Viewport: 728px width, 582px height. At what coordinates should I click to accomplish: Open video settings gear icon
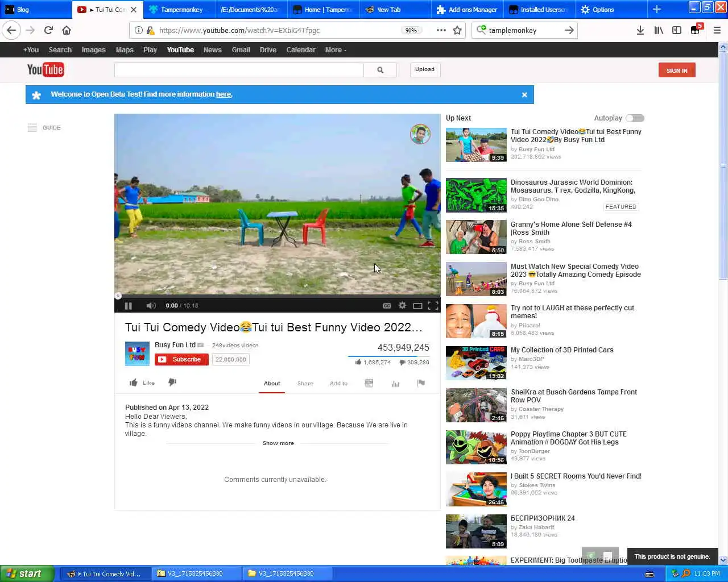tap(402, 306)
